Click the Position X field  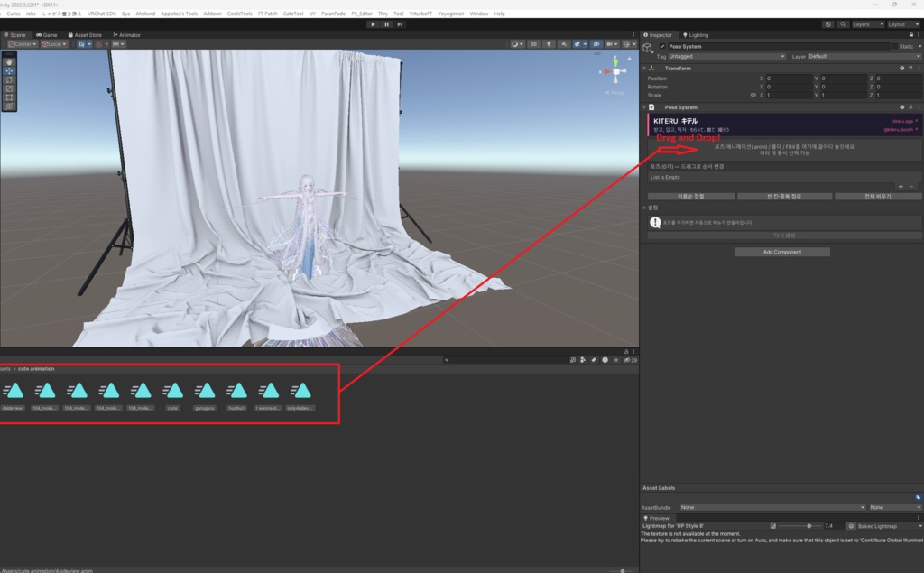[x=789, y=79]
